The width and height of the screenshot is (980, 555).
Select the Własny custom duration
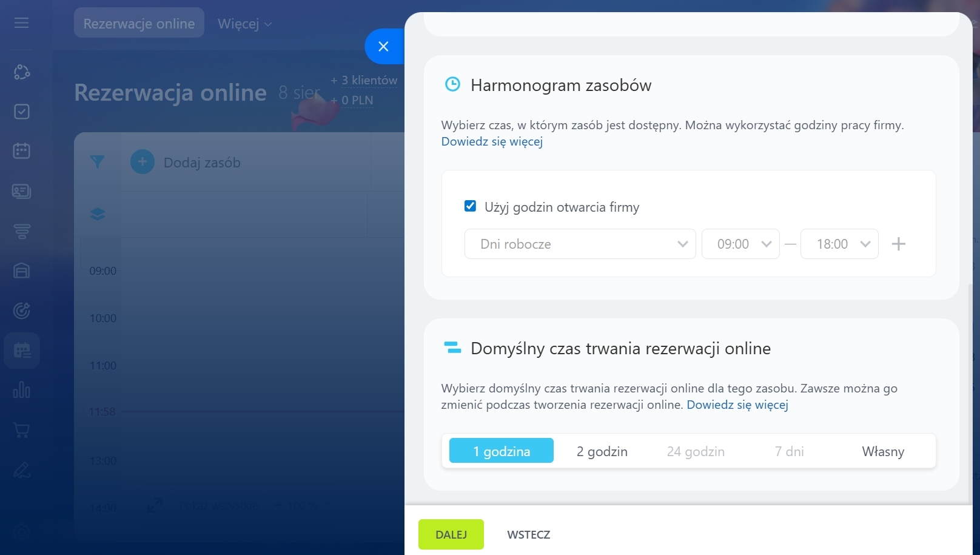click(x=883, y=451)
